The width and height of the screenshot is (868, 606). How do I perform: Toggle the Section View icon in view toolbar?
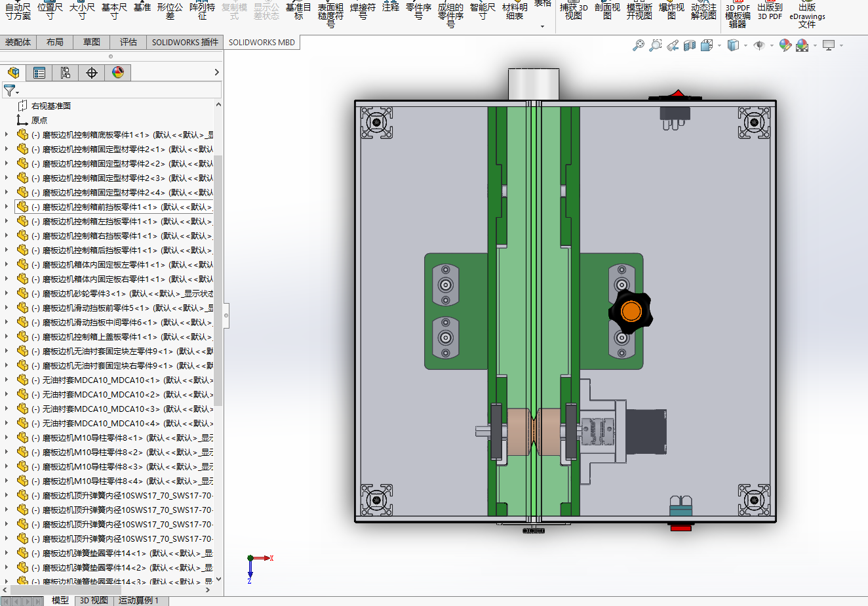689,45
